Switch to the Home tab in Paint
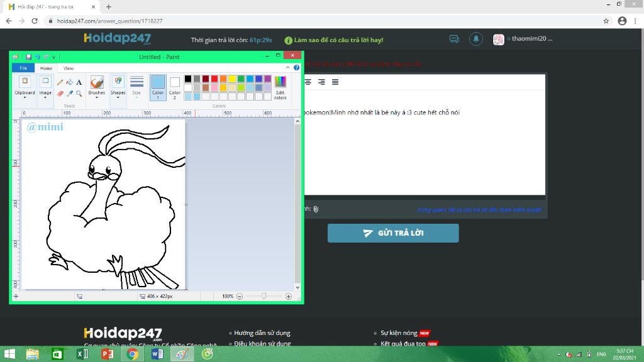 (x=46, y=68)
